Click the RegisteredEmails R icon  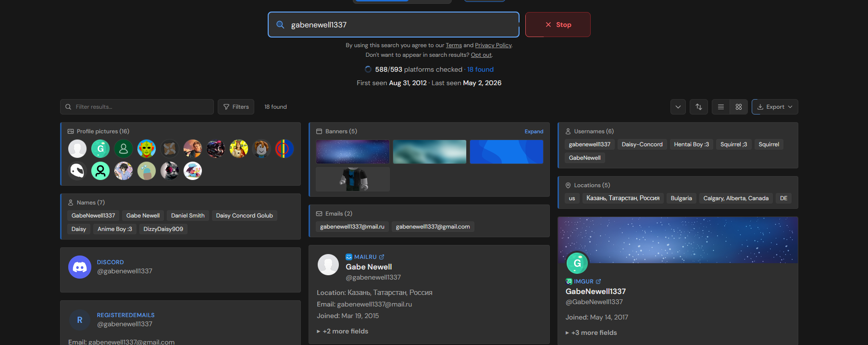click(80, 320)
